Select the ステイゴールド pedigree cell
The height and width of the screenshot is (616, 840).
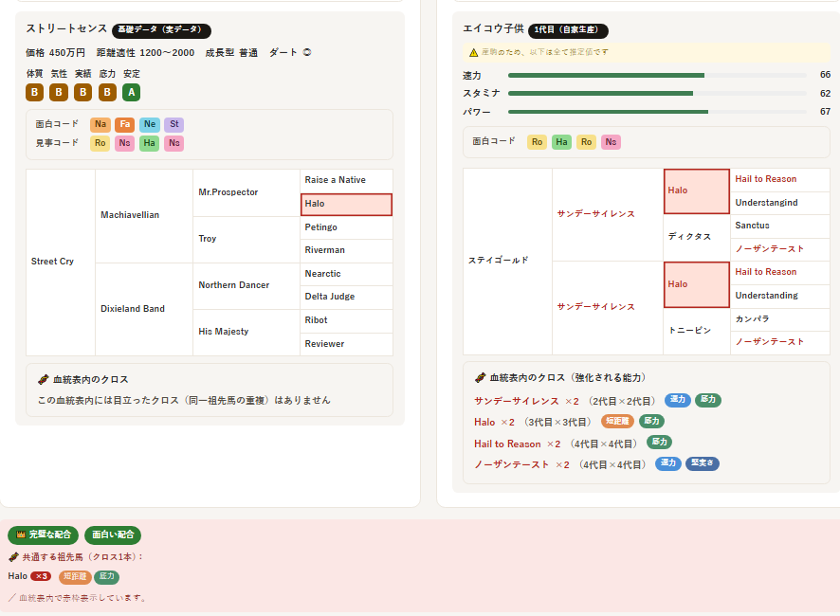[x=507, y=261]
